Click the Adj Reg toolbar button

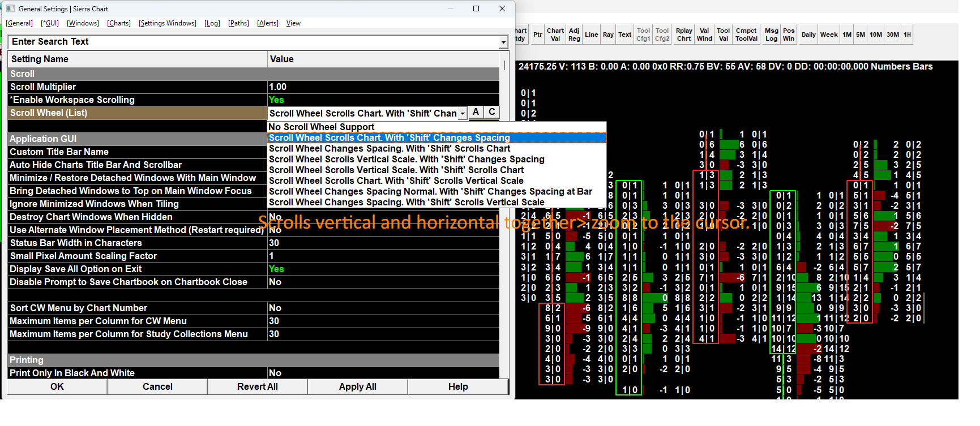(x=574, y=35)
